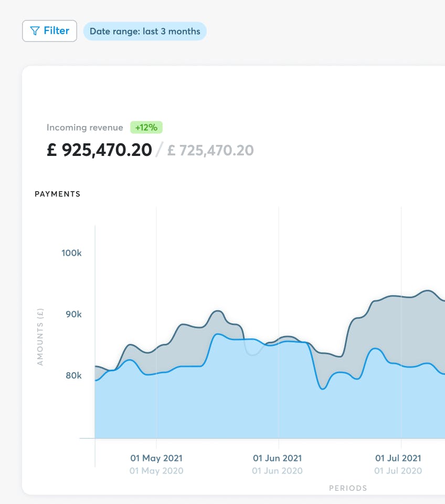The width and height of the screenshot is (445, 504).
Task: Select the '01 May 2021' period label
Action: point(156,458)
